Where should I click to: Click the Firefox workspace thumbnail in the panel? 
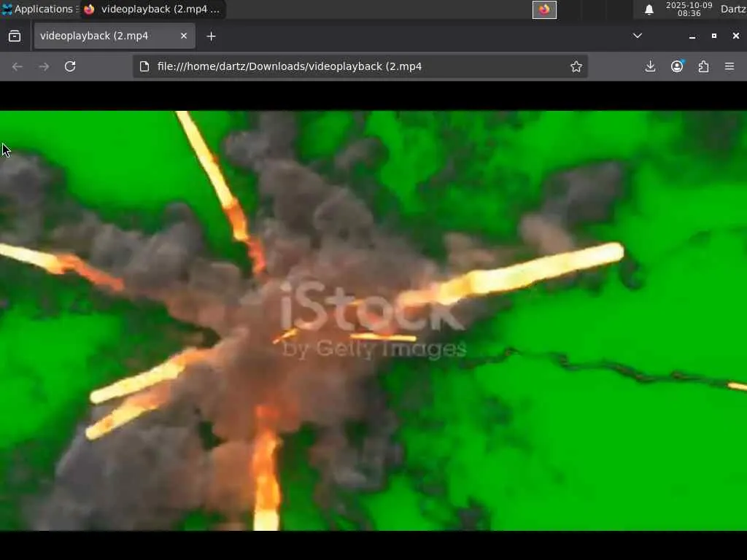(544, 9)
